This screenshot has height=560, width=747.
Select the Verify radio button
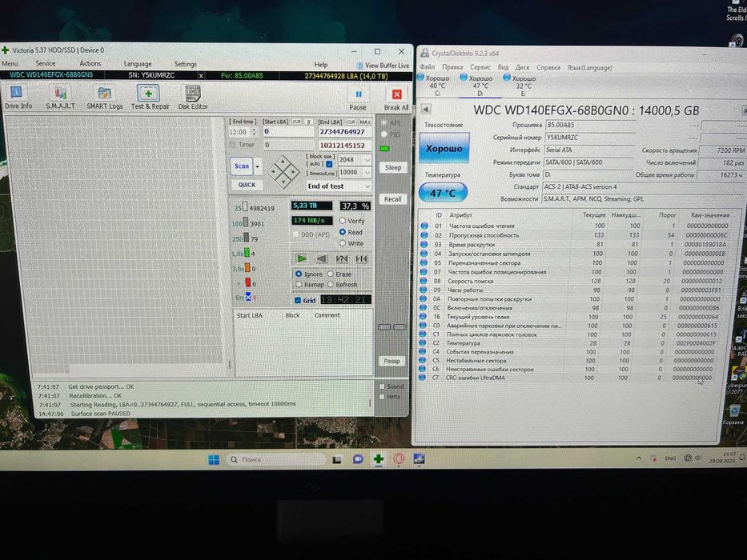coord(342,221)
